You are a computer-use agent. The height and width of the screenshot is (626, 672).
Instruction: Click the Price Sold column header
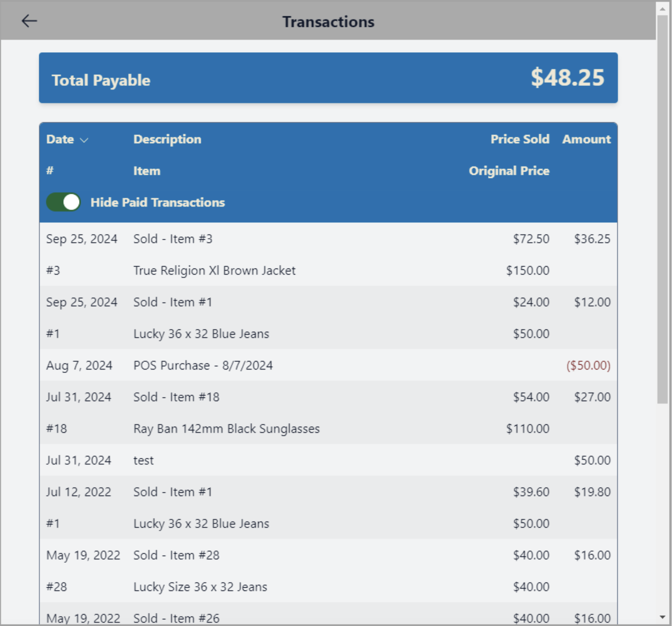pos(520,139)
